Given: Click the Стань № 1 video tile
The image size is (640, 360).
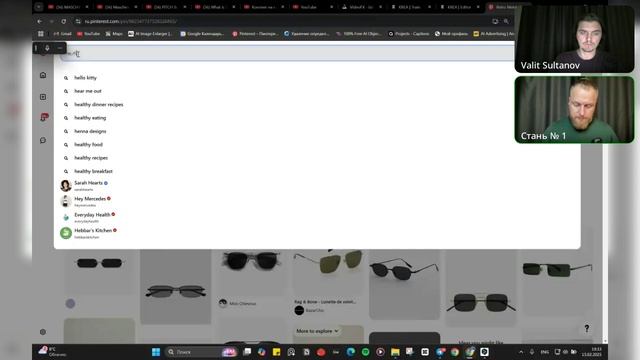Looking at the screenshot, I should point(574,110).
